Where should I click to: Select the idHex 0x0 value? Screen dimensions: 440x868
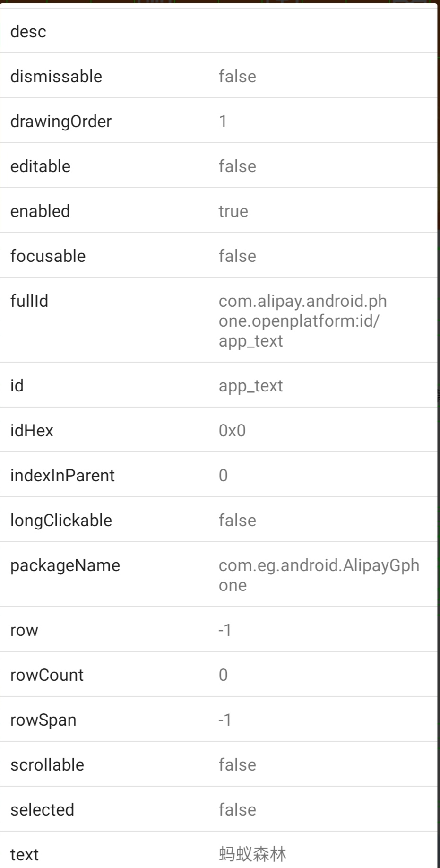(x=232, y=431)
